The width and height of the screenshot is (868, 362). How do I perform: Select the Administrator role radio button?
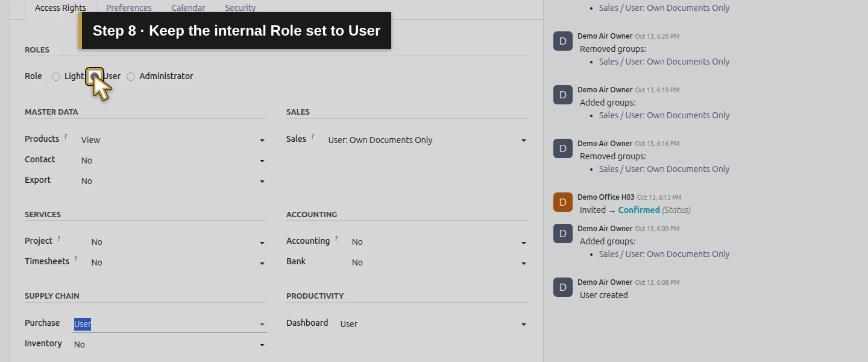point(131,77)
